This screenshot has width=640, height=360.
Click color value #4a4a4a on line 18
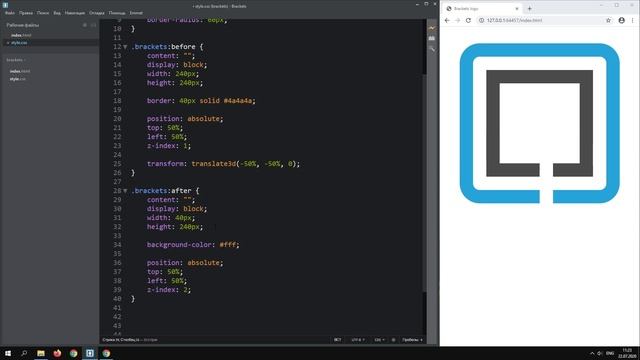[238, 101]
